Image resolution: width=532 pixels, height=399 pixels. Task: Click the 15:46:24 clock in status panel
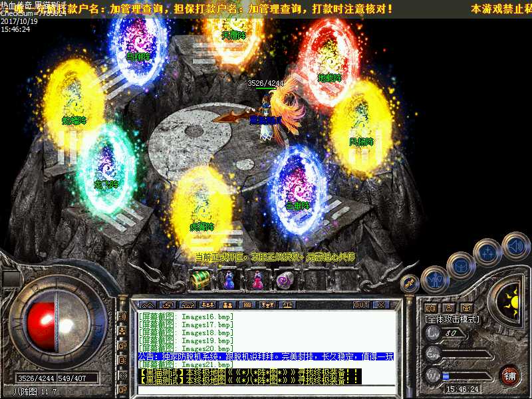pyautogui.click(x=462, y=389)
